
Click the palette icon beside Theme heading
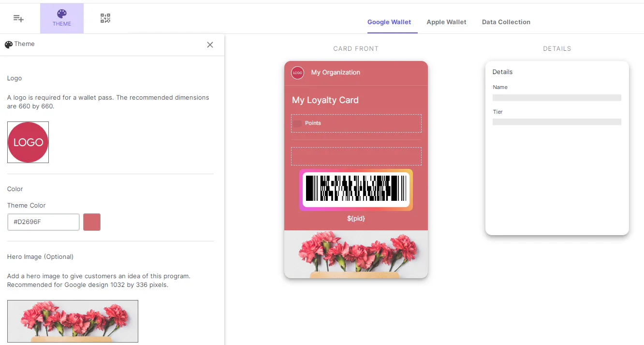tap(9, 45)
